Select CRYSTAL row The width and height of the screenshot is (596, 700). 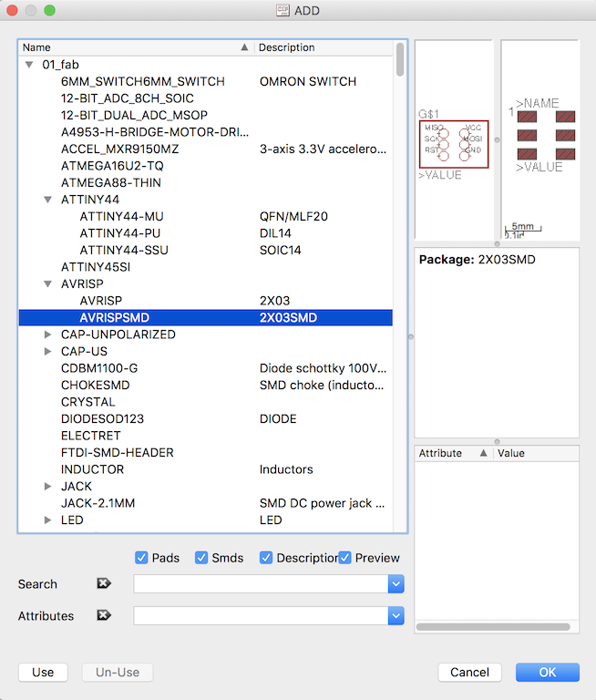205,402
